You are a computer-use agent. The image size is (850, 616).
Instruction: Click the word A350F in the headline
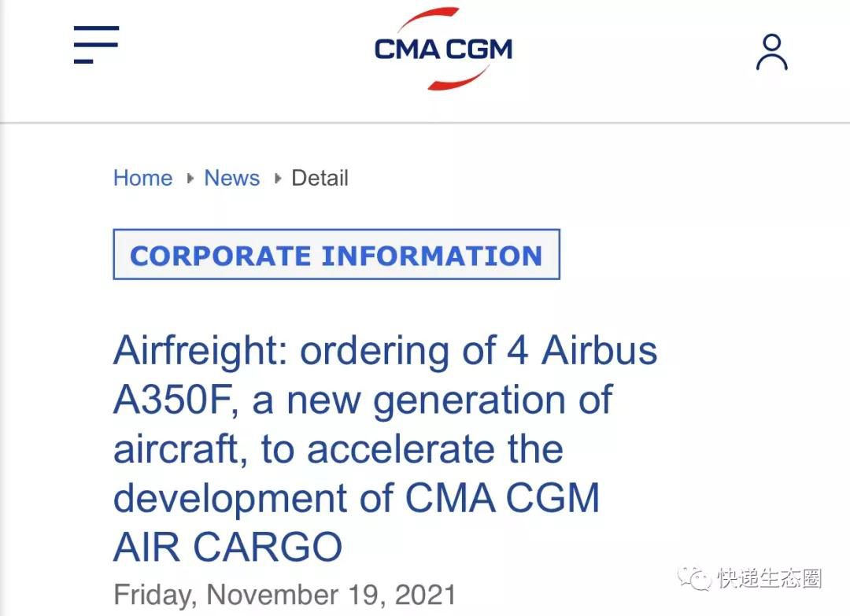coord(175,400)
